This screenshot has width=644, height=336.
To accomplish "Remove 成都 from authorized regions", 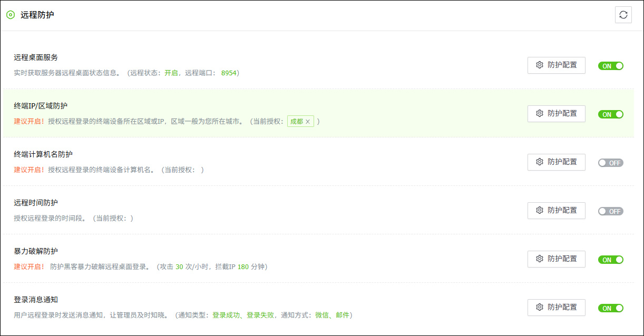I will [x=308, y=121].
